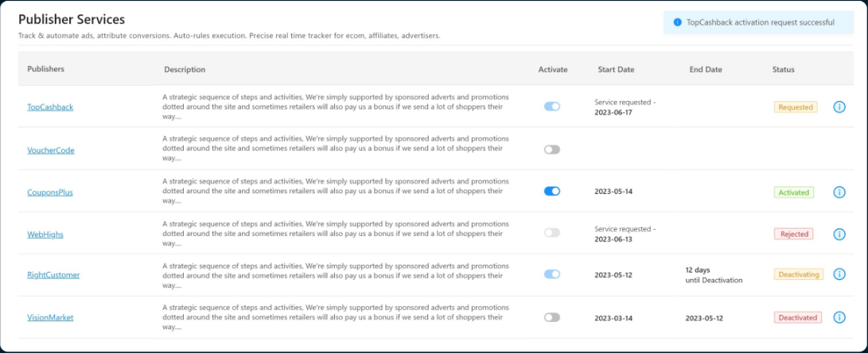Viewport: 868px width, 353px height.
Task: Click the Start Date column header
Action: tap(616, 69)
